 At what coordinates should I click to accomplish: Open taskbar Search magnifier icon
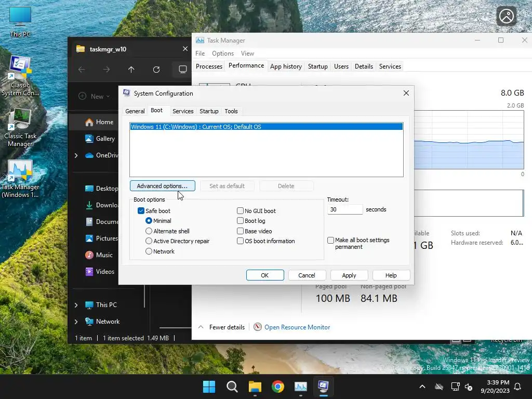[x=232, y=387]
